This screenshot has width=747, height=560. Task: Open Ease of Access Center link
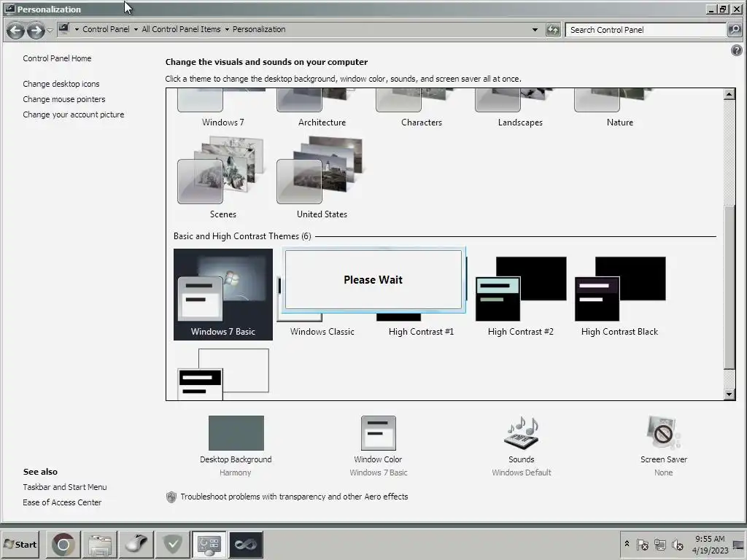62,502
